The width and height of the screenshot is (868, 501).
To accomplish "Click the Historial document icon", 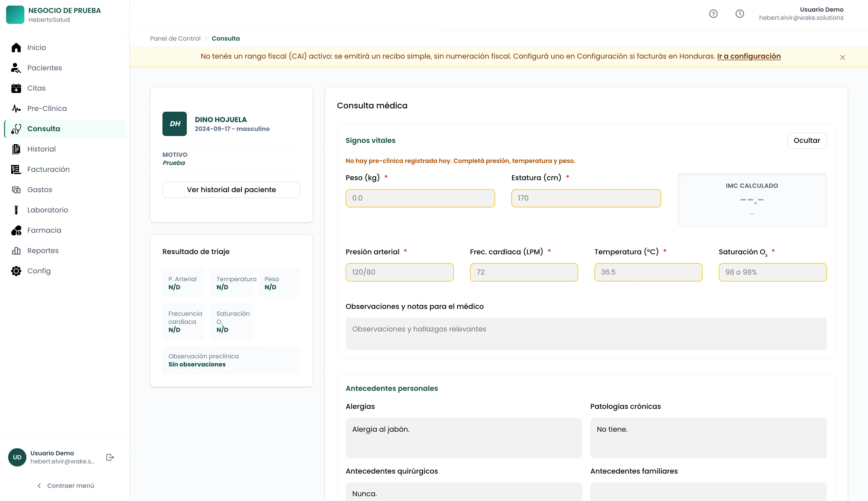I will [16, 149].
